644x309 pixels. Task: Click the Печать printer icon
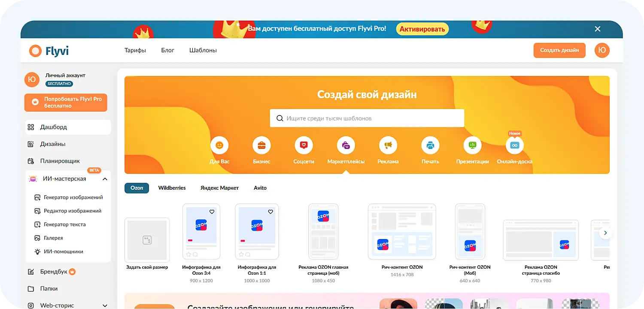(x=430, y=145)
